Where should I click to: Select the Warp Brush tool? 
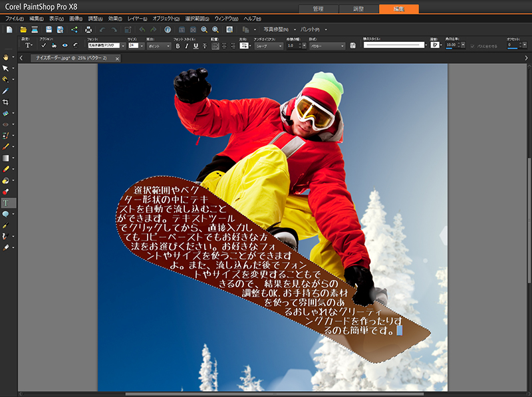click(5, 237)
